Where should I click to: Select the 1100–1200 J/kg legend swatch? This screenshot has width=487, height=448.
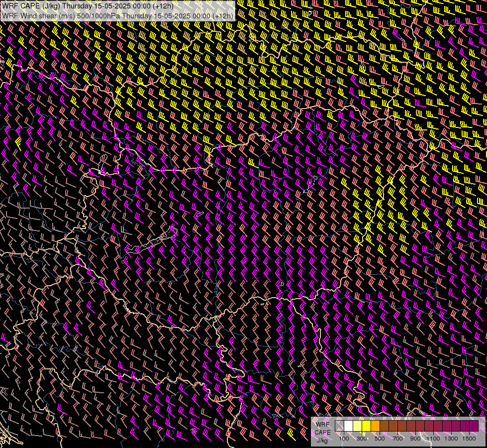click(x=438, y=426)
